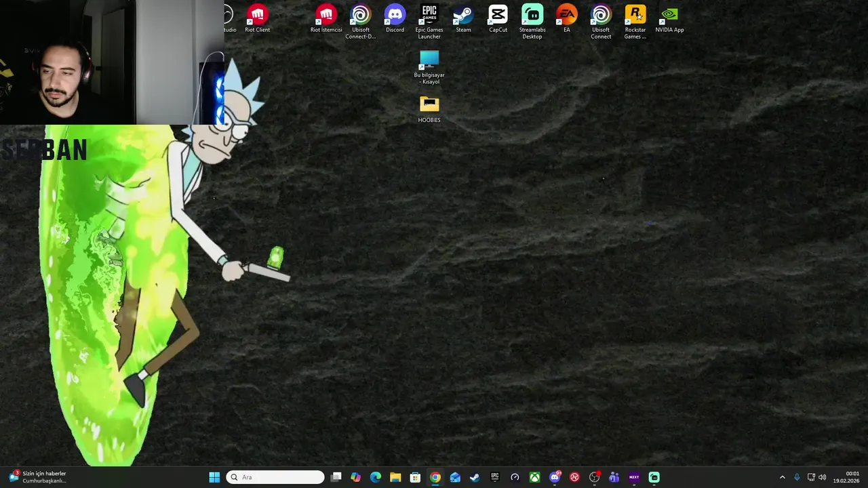Open the Ubisoft Connect shortcut beside EA

[x=601, y=22]
